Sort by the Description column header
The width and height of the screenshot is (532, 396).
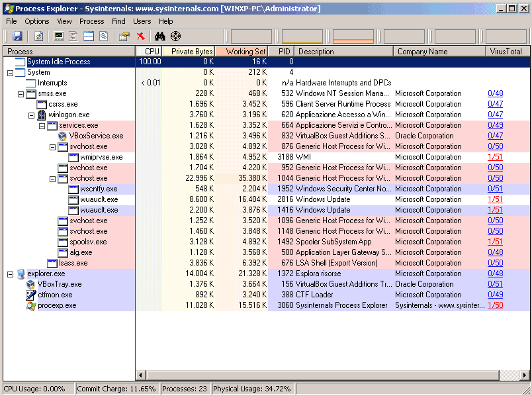(343, 51)
